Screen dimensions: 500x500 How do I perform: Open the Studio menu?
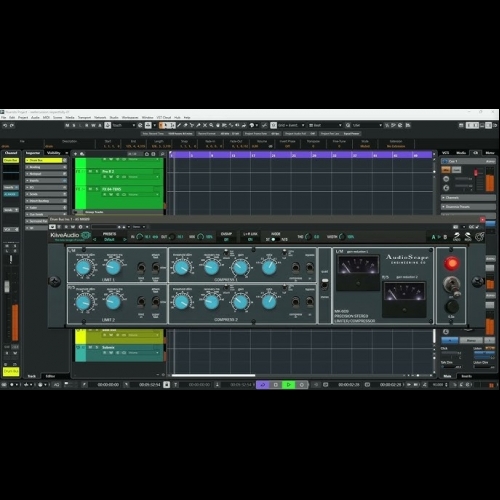[114, 118]
